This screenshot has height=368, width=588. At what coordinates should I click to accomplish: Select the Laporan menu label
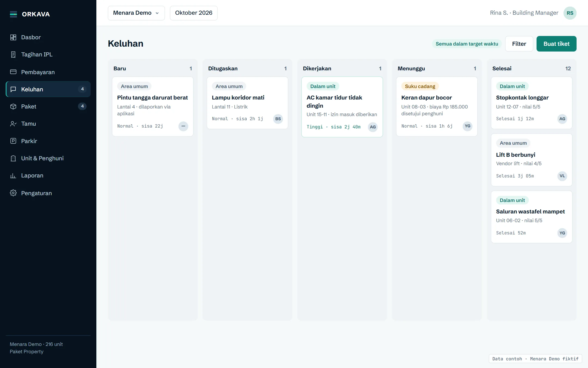coord(32,176)
